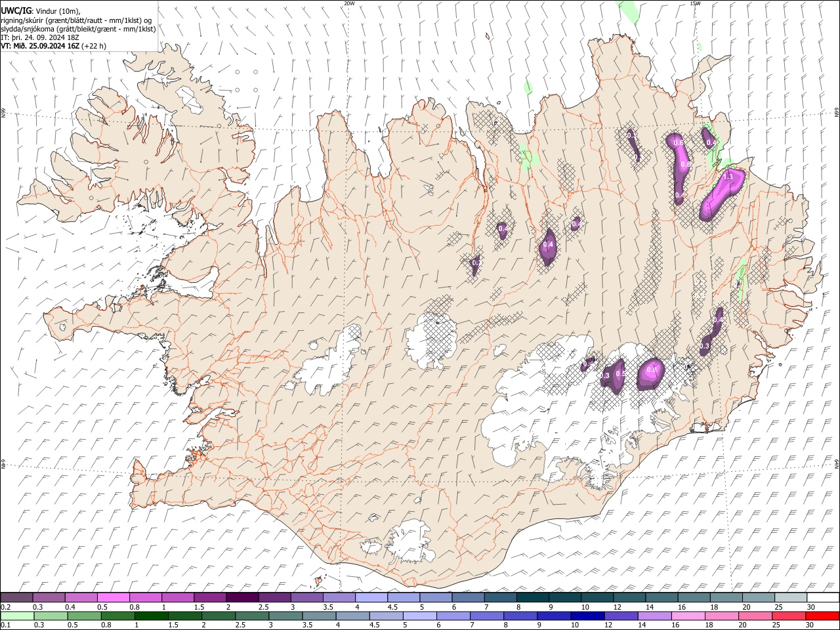Select the light lavender swatch at 4 in upper legend

click(x=371, y=597)
